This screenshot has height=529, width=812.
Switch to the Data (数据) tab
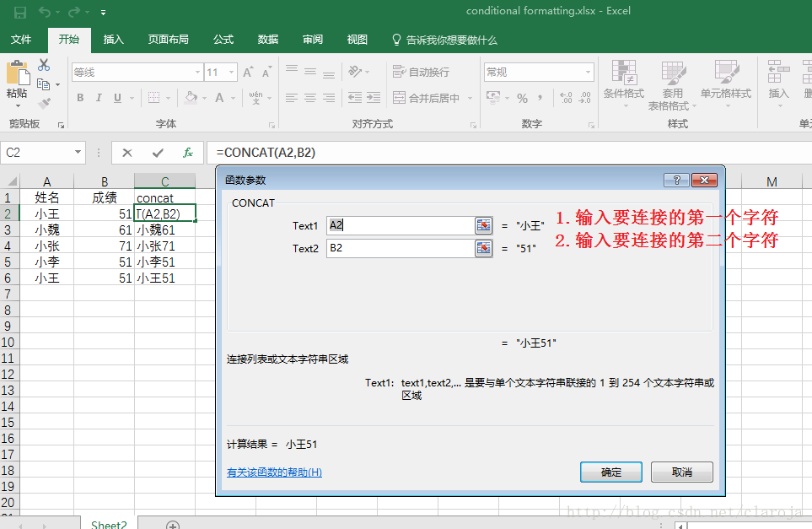click(x=268, y=40)
